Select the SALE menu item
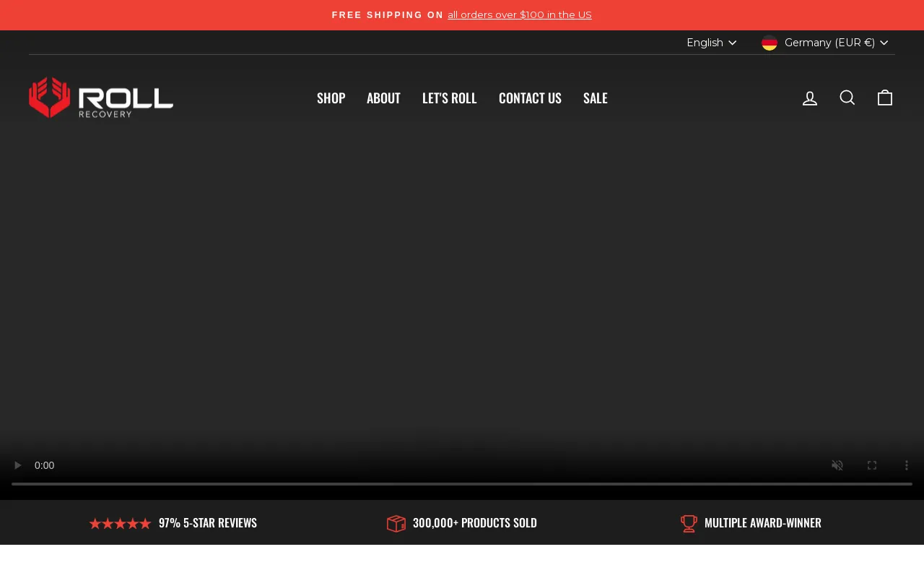Image resolution: width=924 pixels, height=578 pixels. click(595, 97)
